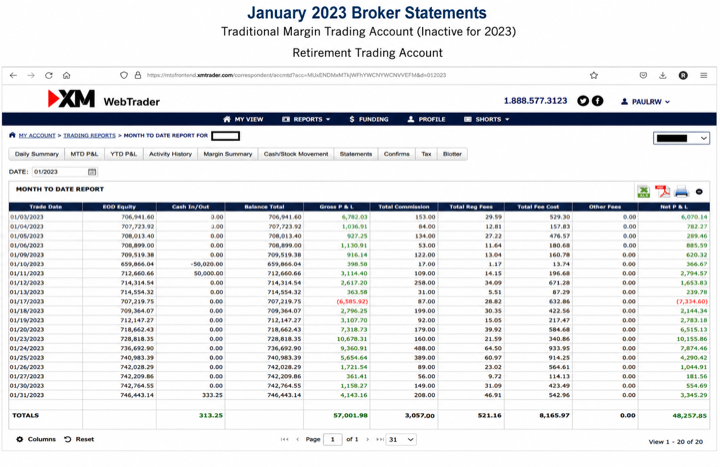This screenshot has width=720, height=467.
Task: Click the -50,020.00 cash out value
Action: (207, 264)
